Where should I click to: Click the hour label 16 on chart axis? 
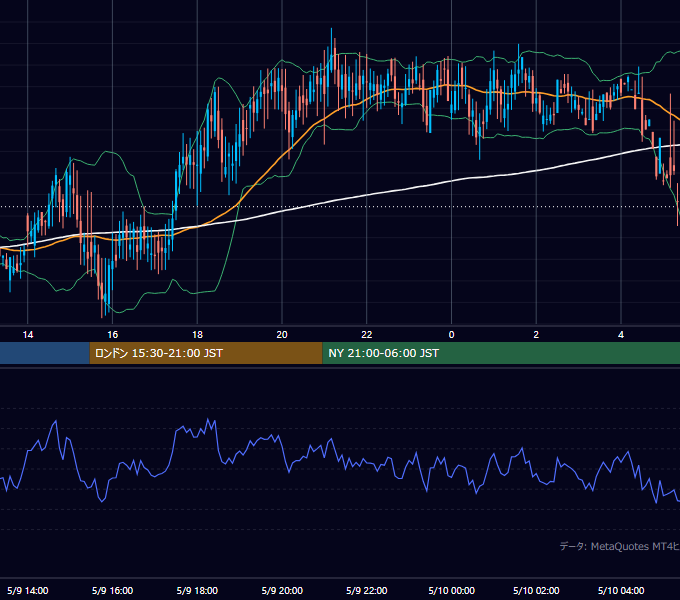pos(112,335)
